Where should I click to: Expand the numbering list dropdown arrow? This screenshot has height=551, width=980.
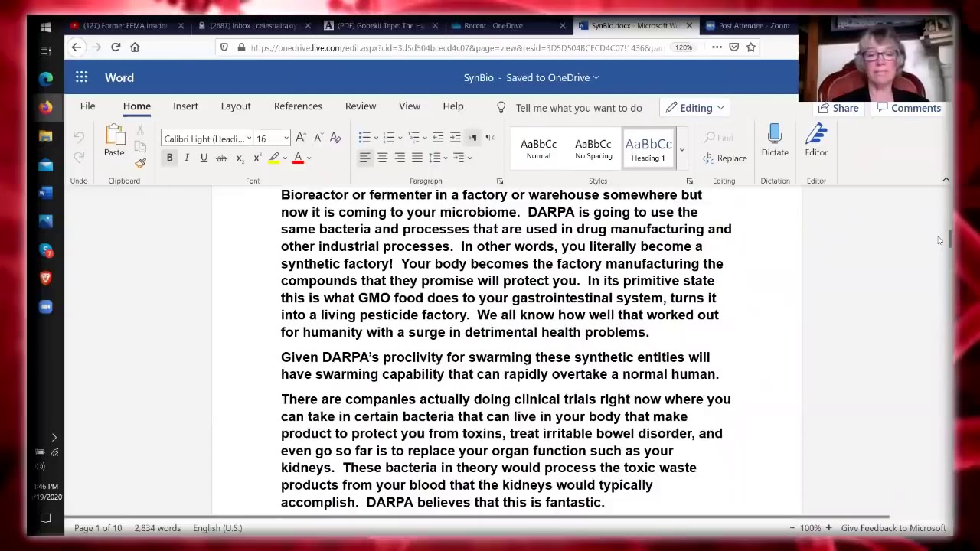click(400, 138)
